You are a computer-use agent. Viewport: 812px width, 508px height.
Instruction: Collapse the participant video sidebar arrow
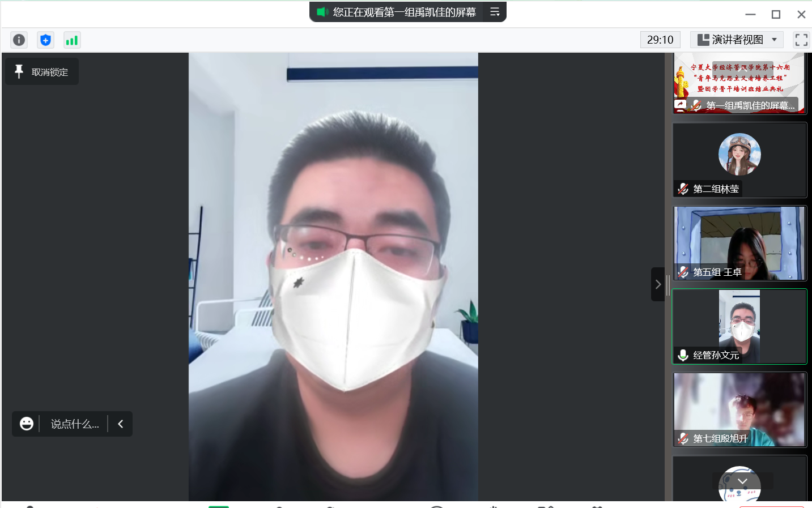point(657,284)
